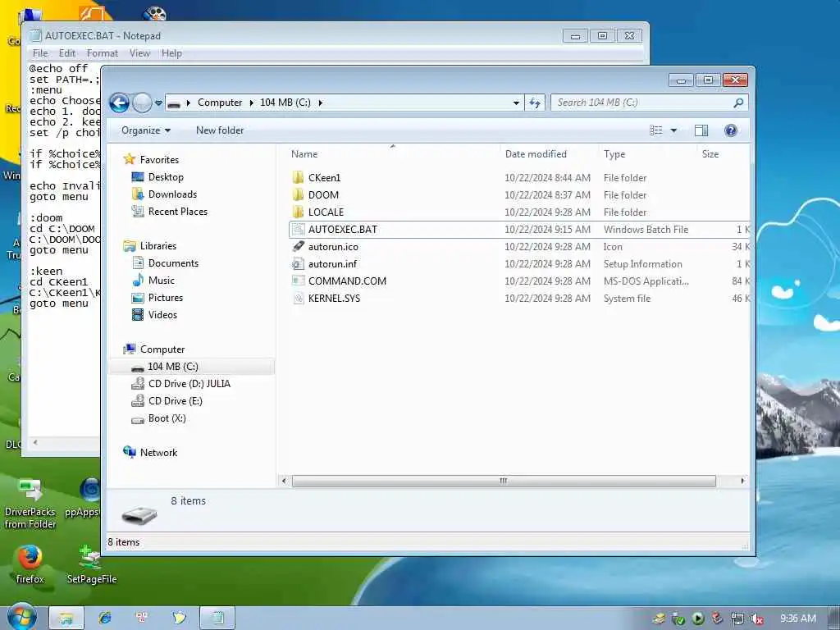The image size is (840, 630).
Task: Open CD Drive (D:) JULIA
Action: click(x=189, y=384)
